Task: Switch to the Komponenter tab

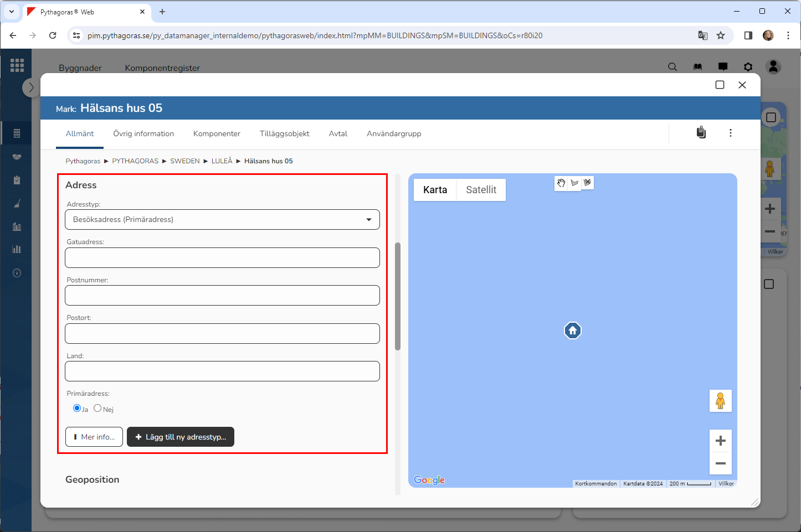Action: point(217,134)
